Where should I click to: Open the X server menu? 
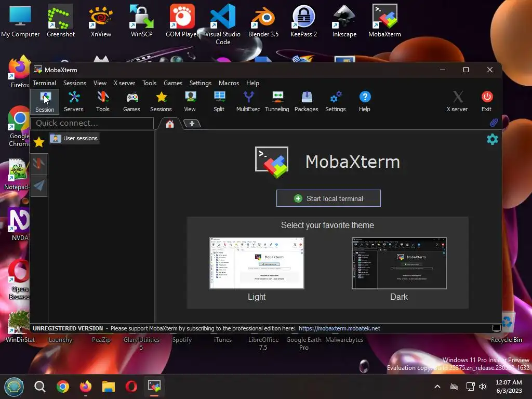coord(124,83)
